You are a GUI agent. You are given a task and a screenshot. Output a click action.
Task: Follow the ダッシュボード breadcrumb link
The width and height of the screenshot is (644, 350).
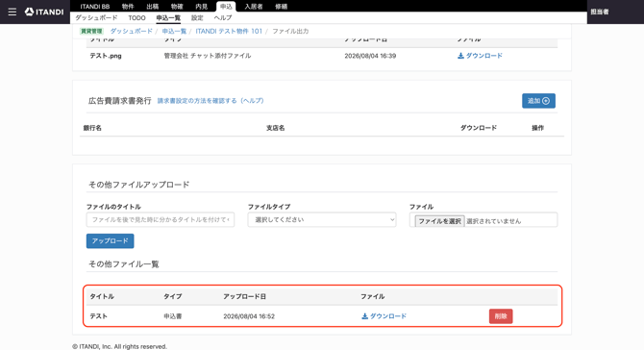131,31
